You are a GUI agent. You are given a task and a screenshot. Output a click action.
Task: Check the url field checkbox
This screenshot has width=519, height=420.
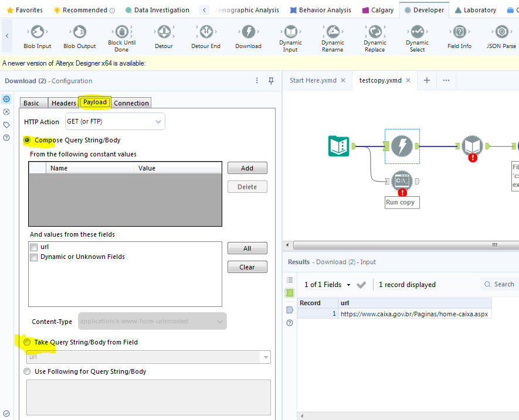click(33, 247)
